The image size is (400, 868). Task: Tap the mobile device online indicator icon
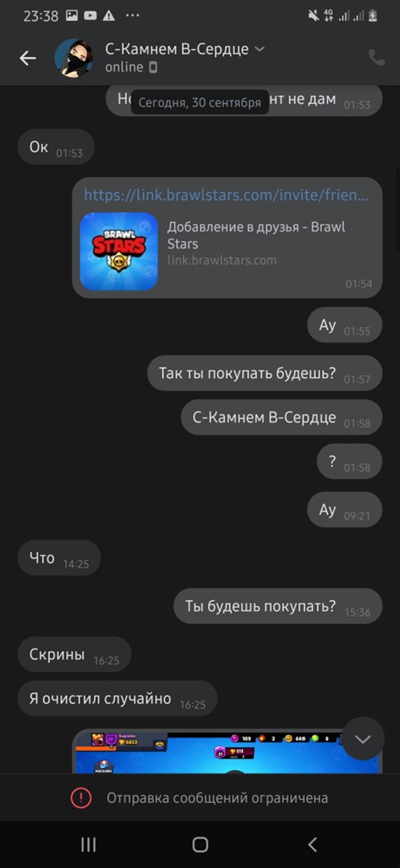tap(153, 68)
